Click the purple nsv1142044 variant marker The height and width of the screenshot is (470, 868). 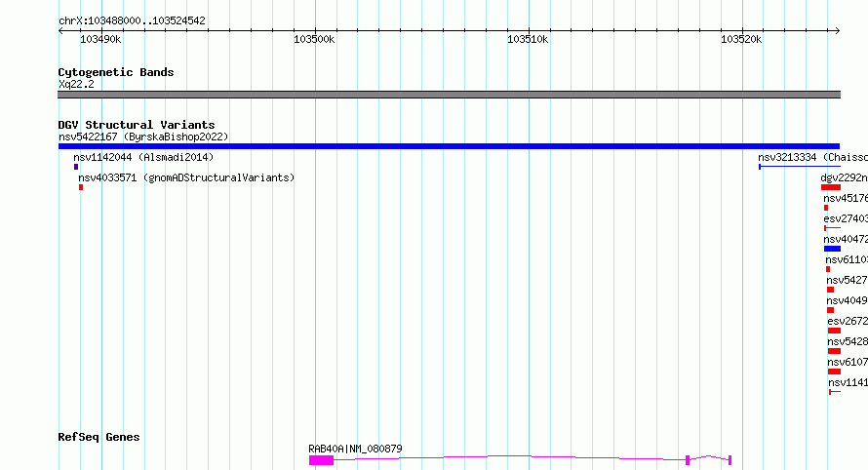pyautogui.click(x=76, y=167)
